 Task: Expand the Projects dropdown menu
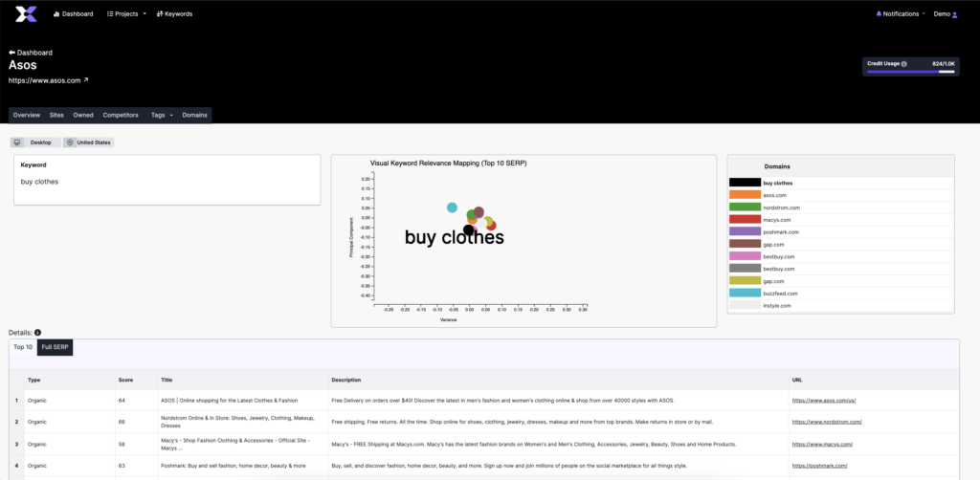pyautogui.click(x=127, y=13)
